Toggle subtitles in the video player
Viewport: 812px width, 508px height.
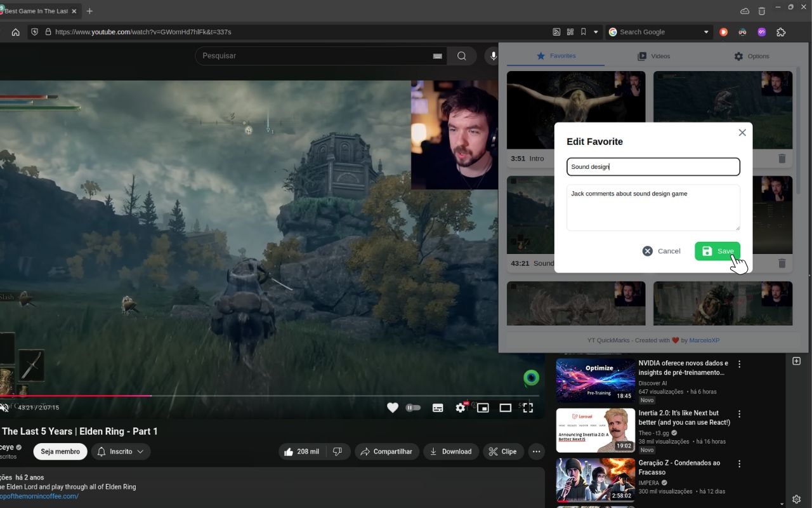pyautogui.click(x=438, y=408)
